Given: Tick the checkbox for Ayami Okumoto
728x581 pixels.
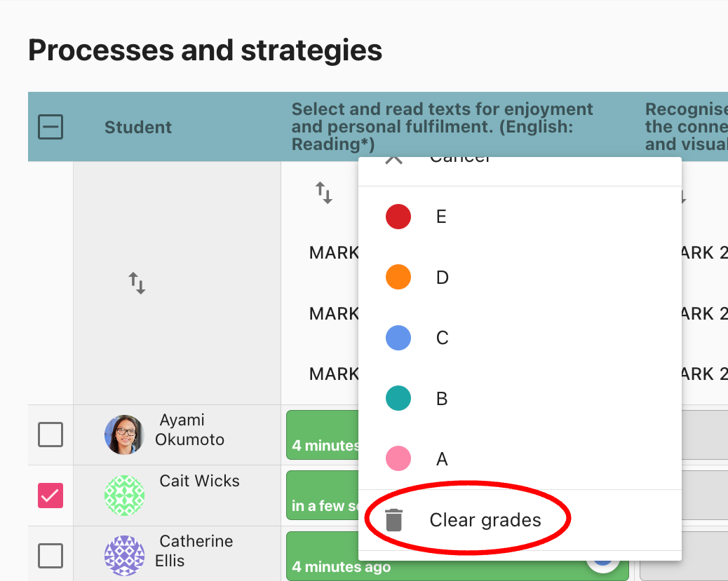Looking at the screenshot, I should click(x=50, y=435).
